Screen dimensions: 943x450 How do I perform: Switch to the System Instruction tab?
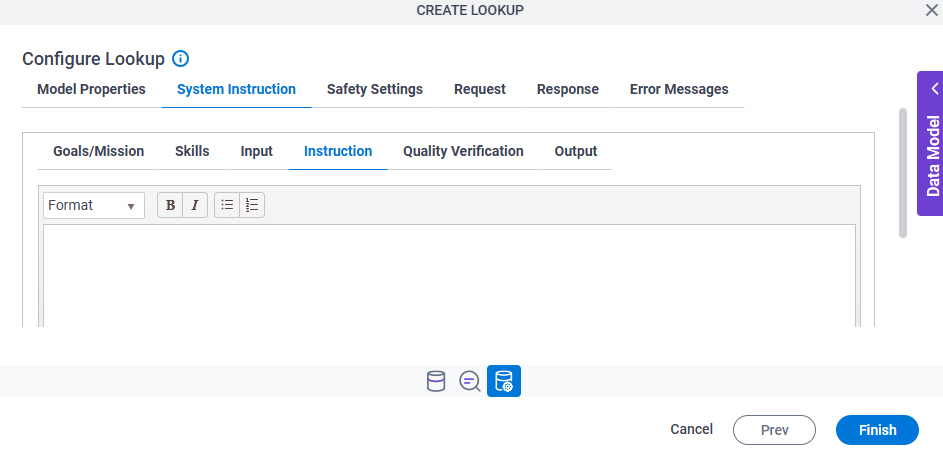click(236, 90)
